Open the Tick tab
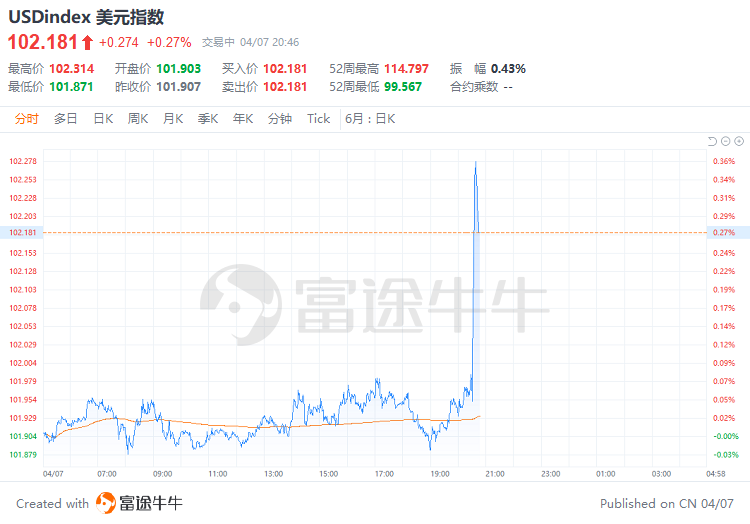The height and width of the screenshot is (524, 750). coord(319,119)
